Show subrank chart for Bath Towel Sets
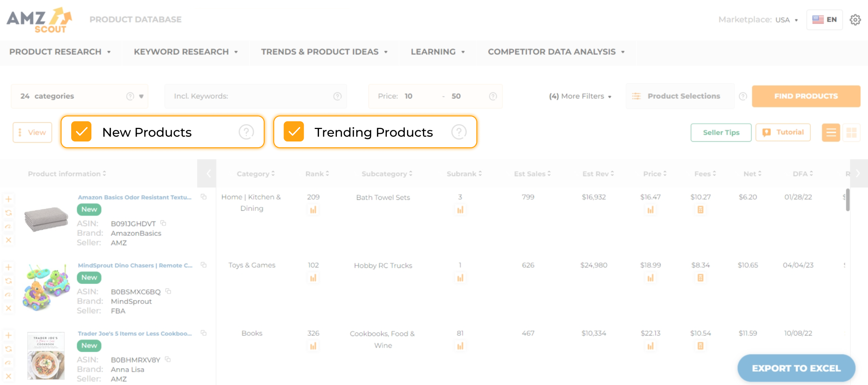The width and height of the screenshot is (868, 385). (460, 210)
